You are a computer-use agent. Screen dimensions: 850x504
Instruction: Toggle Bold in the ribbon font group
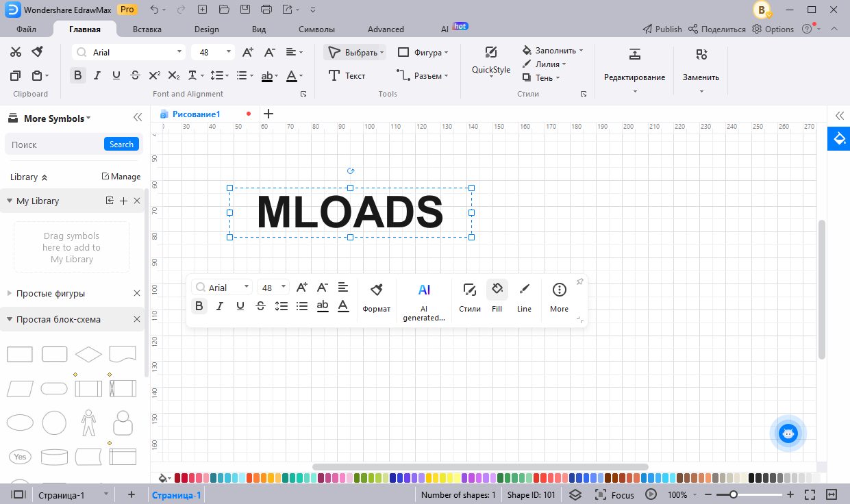coord(78,75)
